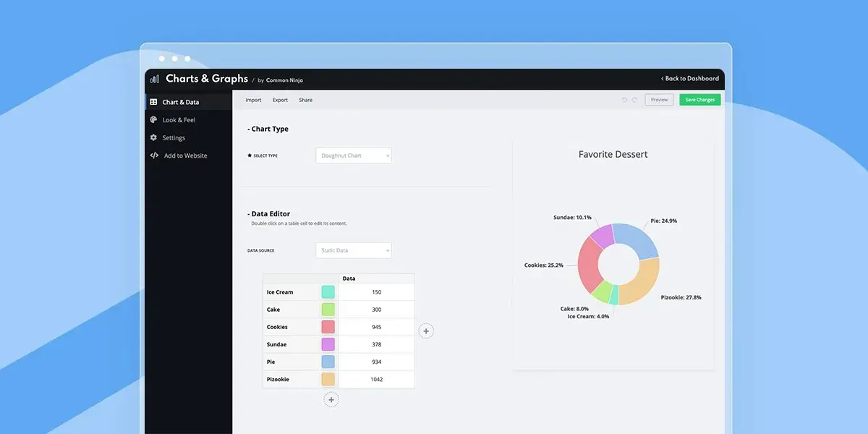The width and height of the screenshot is (868, 434).
Task: Click the data cell with value 945
Action: click(377, 327)
